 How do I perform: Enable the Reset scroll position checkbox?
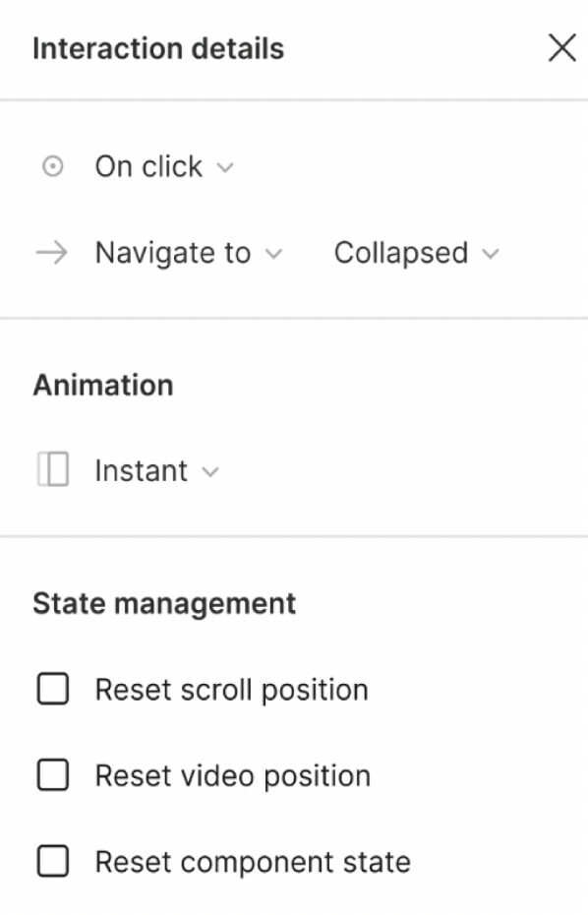click(x=53, y=689)
